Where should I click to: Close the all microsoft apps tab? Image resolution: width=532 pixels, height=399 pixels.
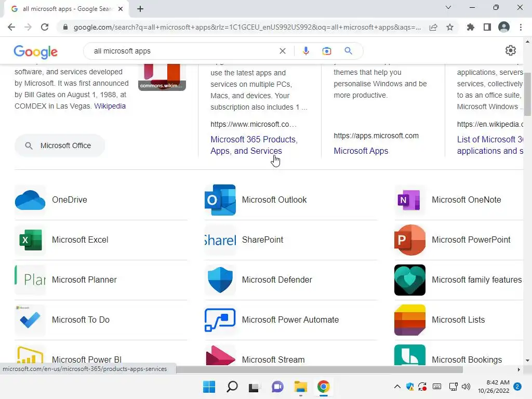pos(121,9)
